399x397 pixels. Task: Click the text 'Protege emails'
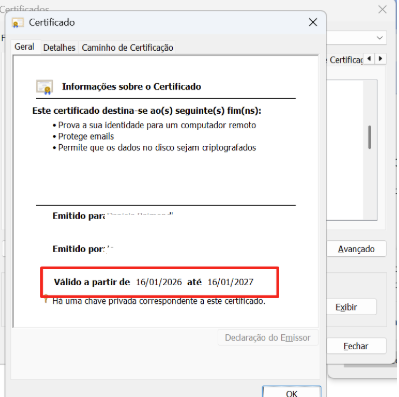point(86,136)
